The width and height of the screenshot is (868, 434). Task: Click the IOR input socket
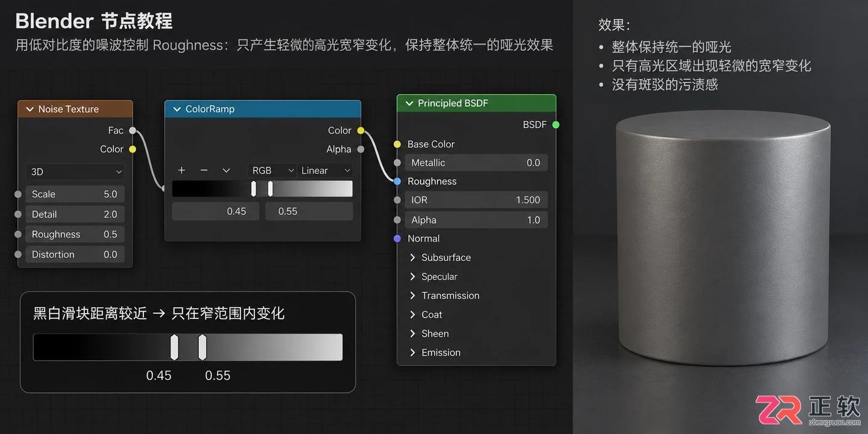pos(397,200)
